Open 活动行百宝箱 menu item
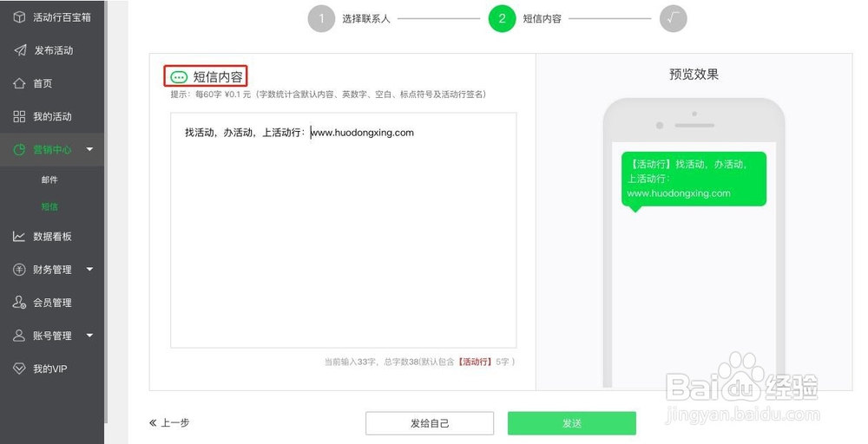This screenshot has width=868, height=444. (x=52, y=17)
